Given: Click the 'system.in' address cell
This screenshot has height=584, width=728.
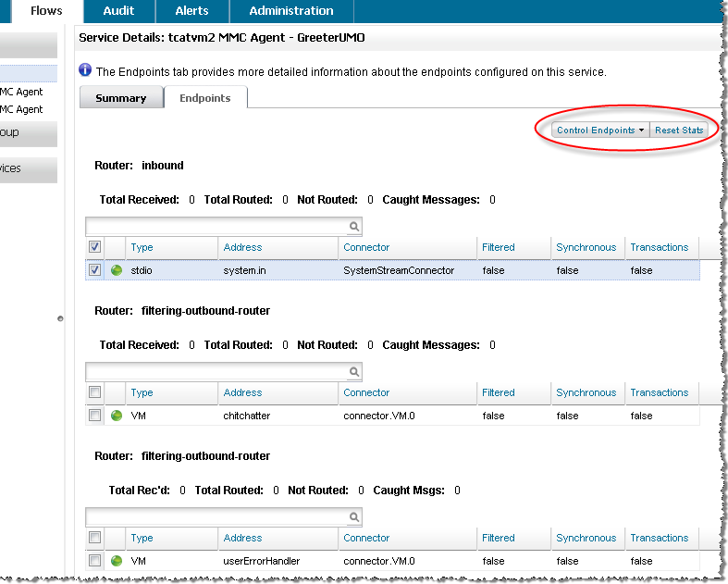Looking at the screenshot, I should [245, 270].
